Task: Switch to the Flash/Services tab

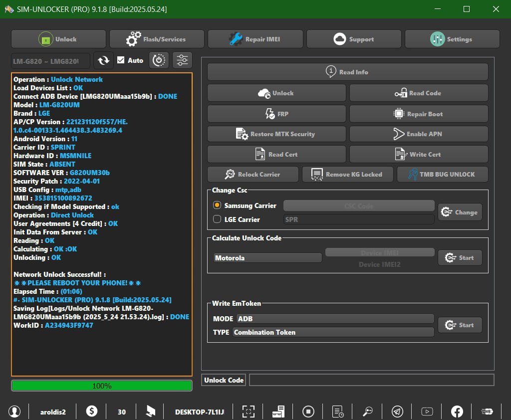Action: [157, 39]
